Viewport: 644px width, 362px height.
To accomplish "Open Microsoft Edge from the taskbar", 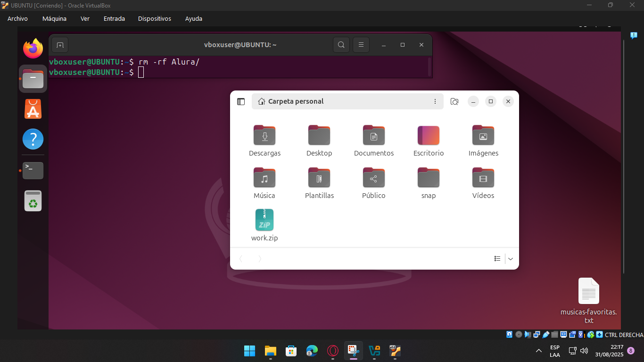I will pos(312,351).
